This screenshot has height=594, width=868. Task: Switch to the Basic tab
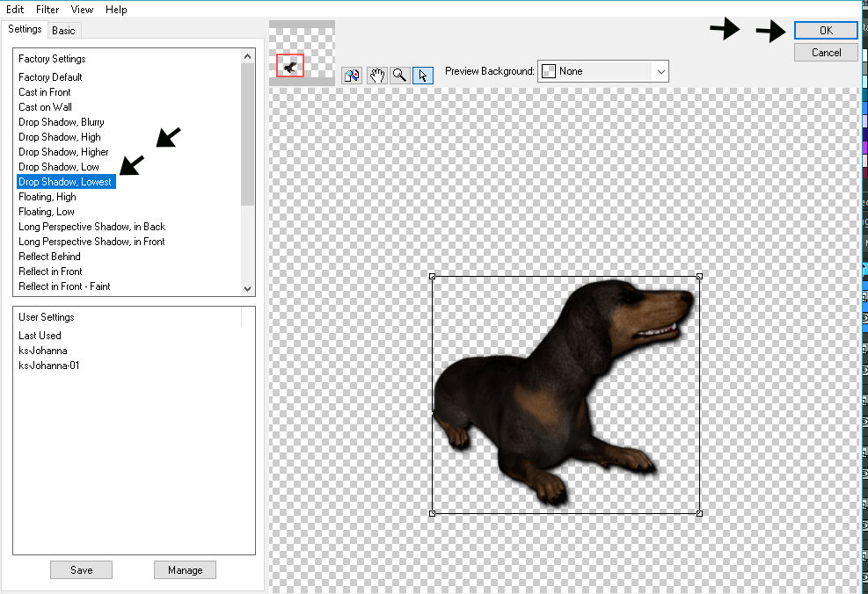pyautogui.click(x=63, y=31)
